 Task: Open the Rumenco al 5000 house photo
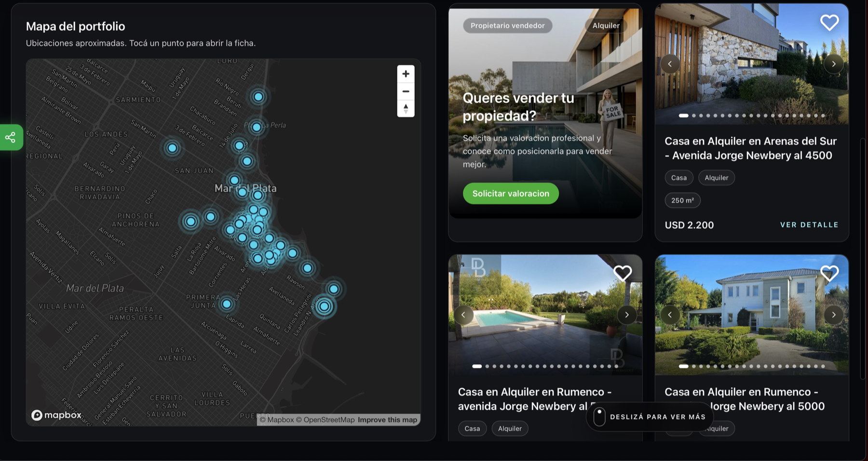pos(751,315)
